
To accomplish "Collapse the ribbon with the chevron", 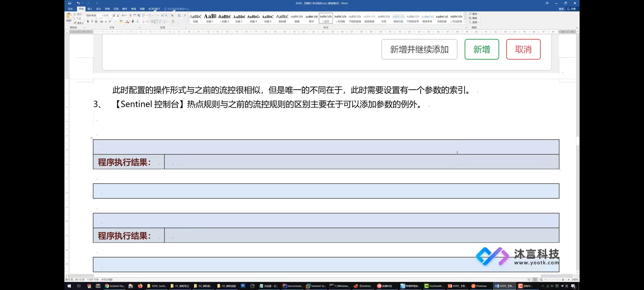I will click(x=577, y=28).
